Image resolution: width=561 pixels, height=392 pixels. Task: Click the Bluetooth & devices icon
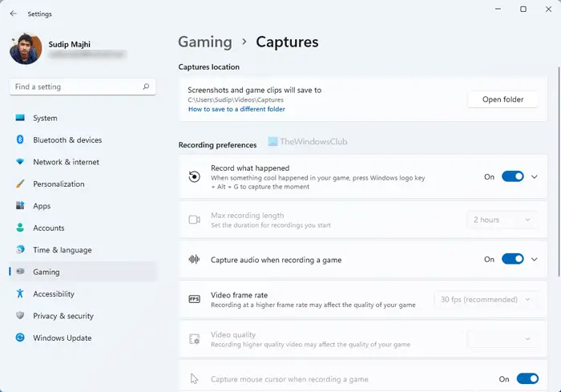click(20, 139)
